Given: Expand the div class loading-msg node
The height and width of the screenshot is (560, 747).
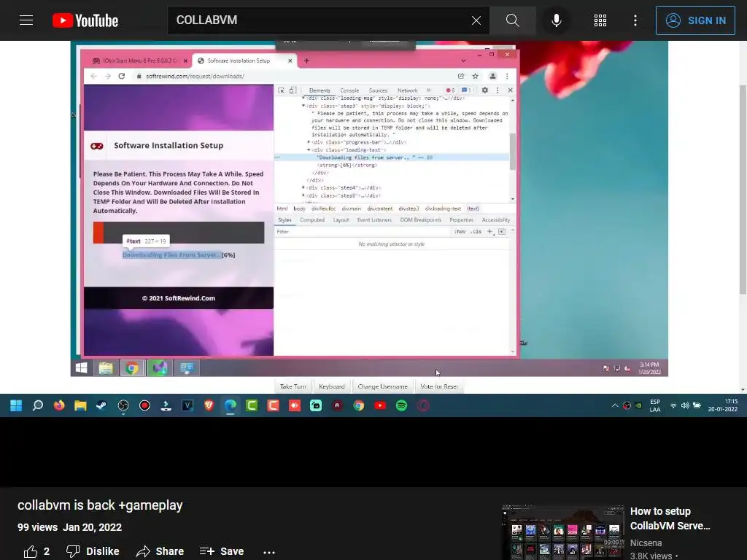Looking at the screenshot, I should tap(304, 98).
